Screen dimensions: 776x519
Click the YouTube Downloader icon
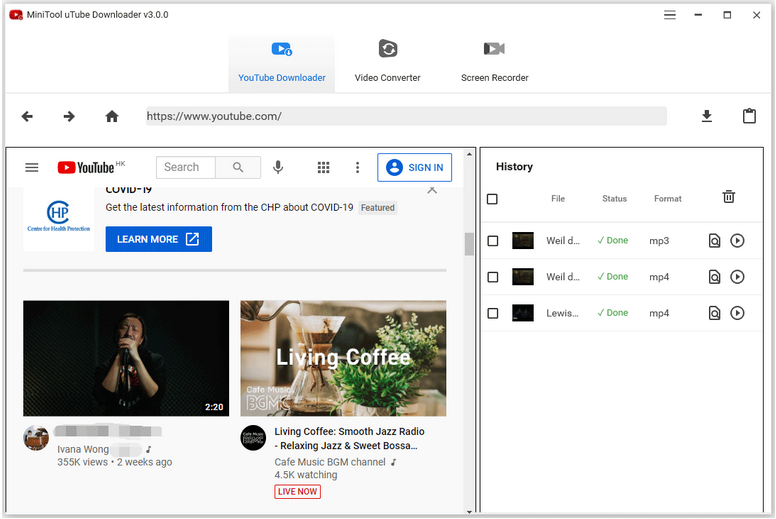click(x=282, y=49)
